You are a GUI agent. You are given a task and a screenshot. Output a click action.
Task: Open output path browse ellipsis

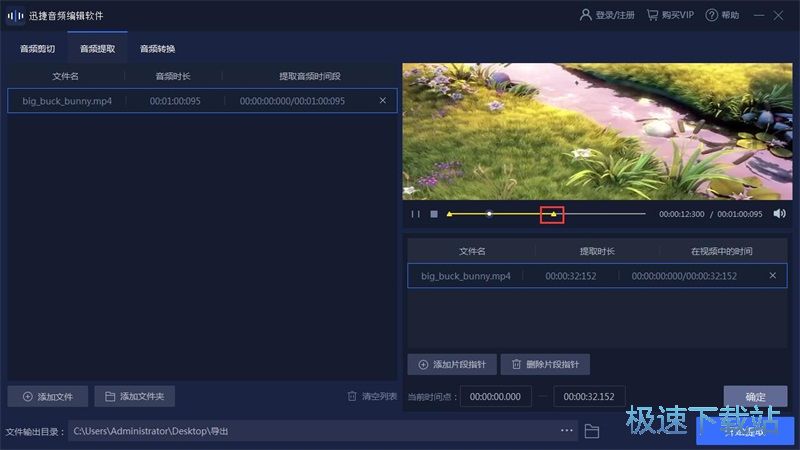(567, 430)
